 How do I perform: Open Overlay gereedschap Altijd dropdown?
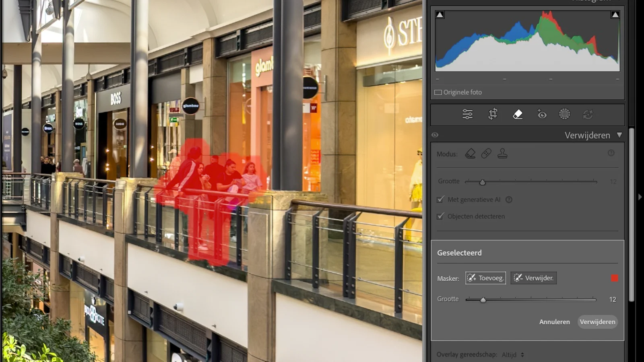513,355
